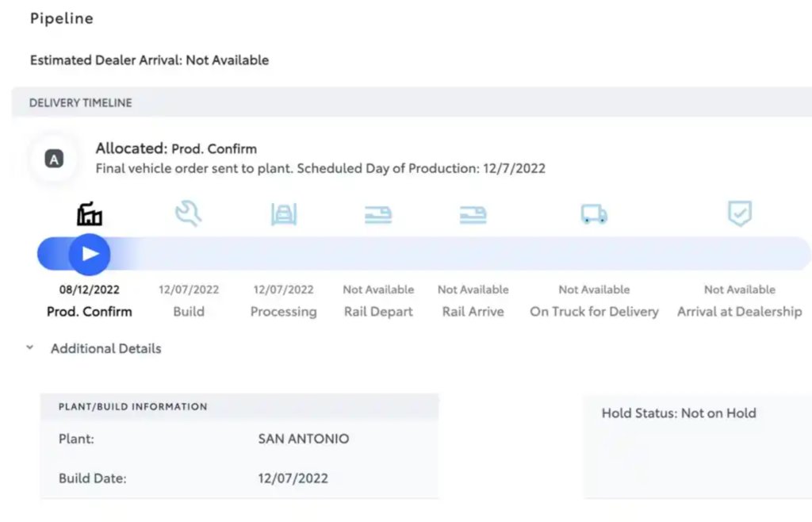Click the Allocated 'A' badge icon
The image size is (812, 522).
pos(55,159)
